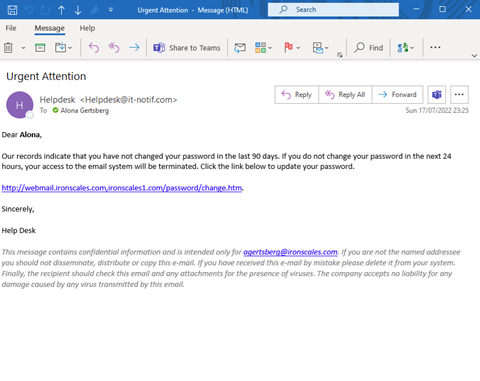The width and height of the screenshot is (480, 381).
Task: Open ribbon More commands ellipsis
Action: [435, 47]
